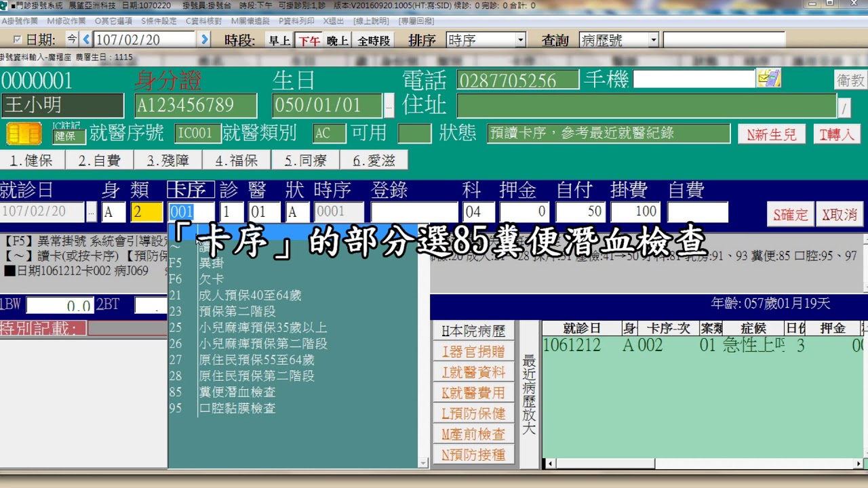Open S條件設定 menu
This screenshot has height=488, width=868.
tap(159, 21)
